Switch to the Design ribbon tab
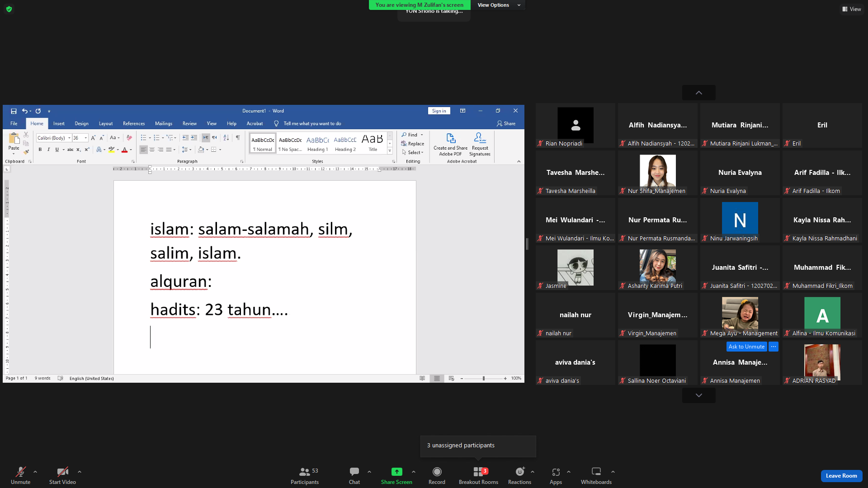Viewport: 868px width, 488px height. point(82,123)
